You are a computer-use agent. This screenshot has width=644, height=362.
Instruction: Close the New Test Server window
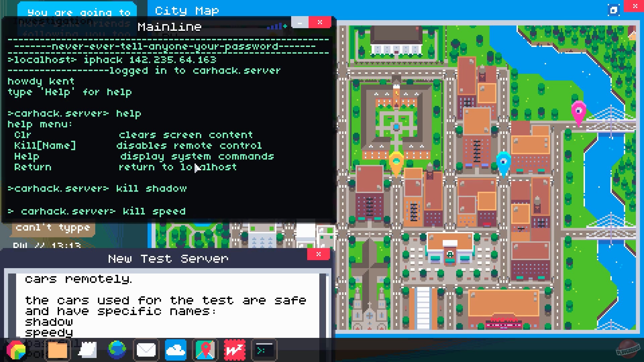tap(318, 255)
